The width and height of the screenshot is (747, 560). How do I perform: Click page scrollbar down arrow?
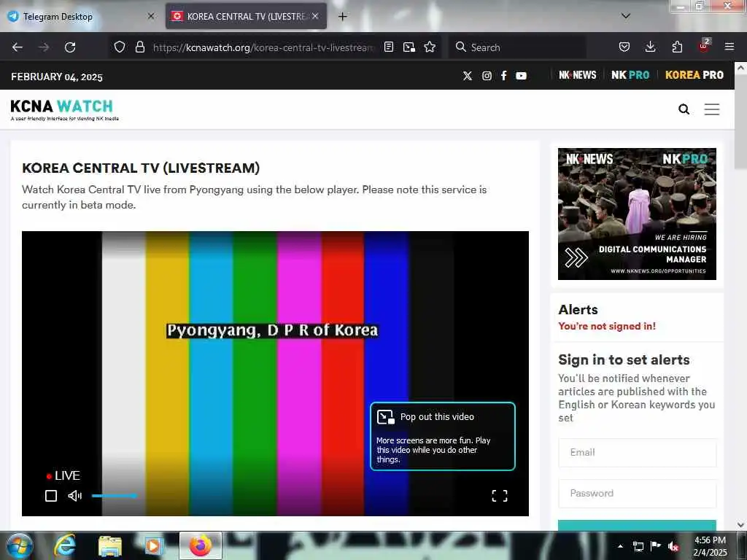point(740,525)
